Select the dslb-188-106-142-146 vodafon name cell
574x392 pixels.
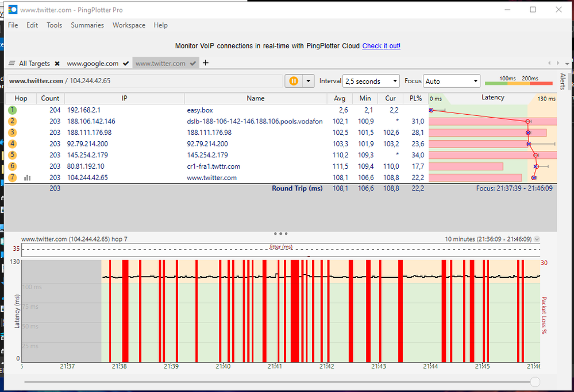click(255, 122)
